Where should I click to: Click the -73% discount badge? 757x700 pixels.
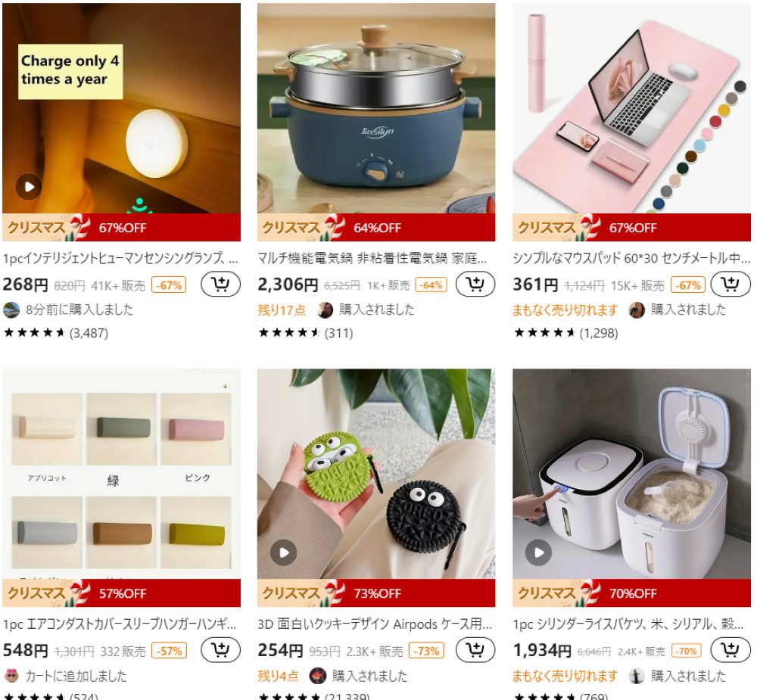[426, 651]
